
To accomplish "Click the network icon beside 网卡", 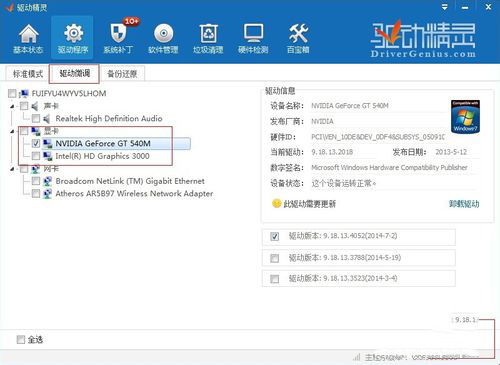I will [x=35, y=169].
